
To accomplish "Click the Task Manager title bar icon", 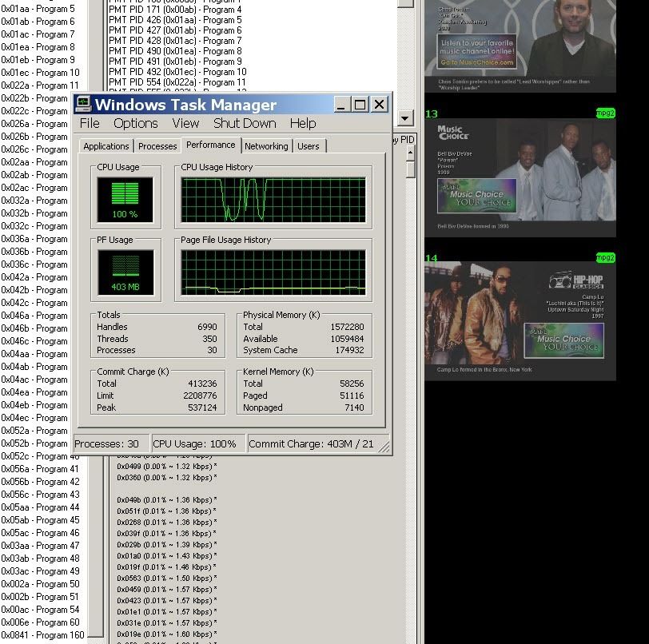I will pyautogui.click(x=83, y=104).
